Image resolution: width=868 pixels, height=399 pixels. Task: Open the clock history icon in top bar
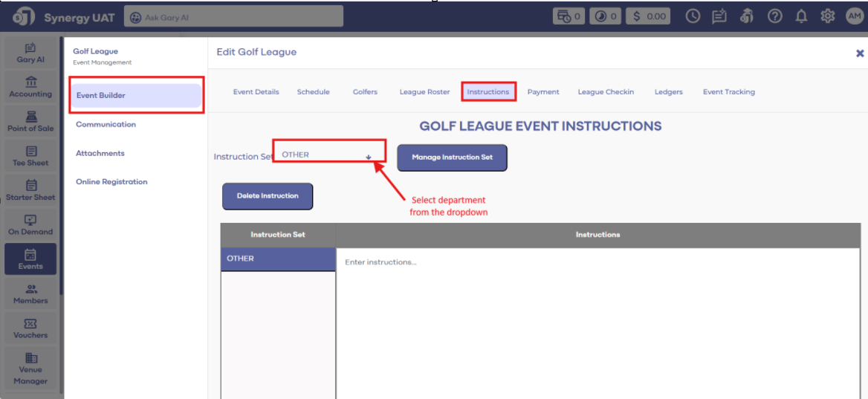[x=693, y=16]
